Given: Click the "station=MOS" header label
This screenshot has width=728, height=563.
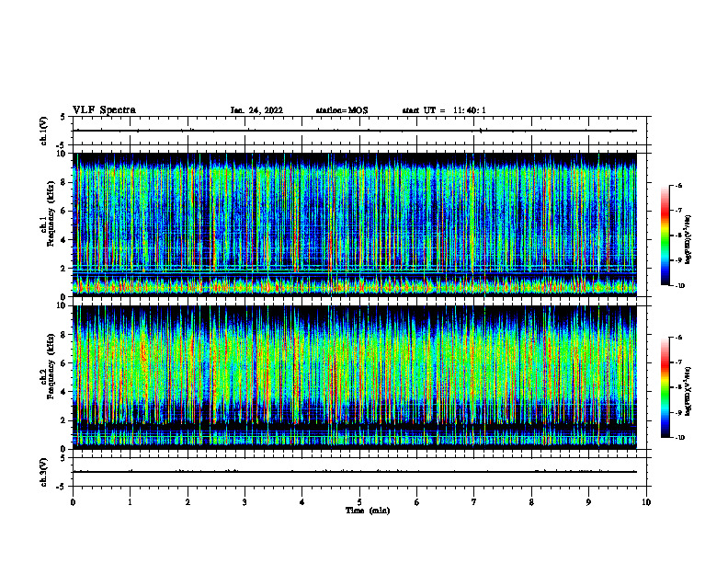Looking at the screenshot, I should (x=342, y=110).
